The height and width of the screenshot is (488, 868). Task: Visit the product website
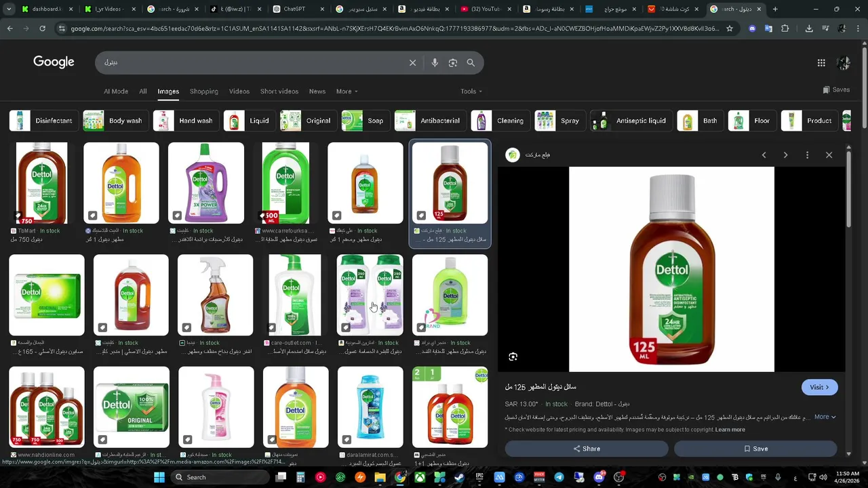(x=819, y=387)
